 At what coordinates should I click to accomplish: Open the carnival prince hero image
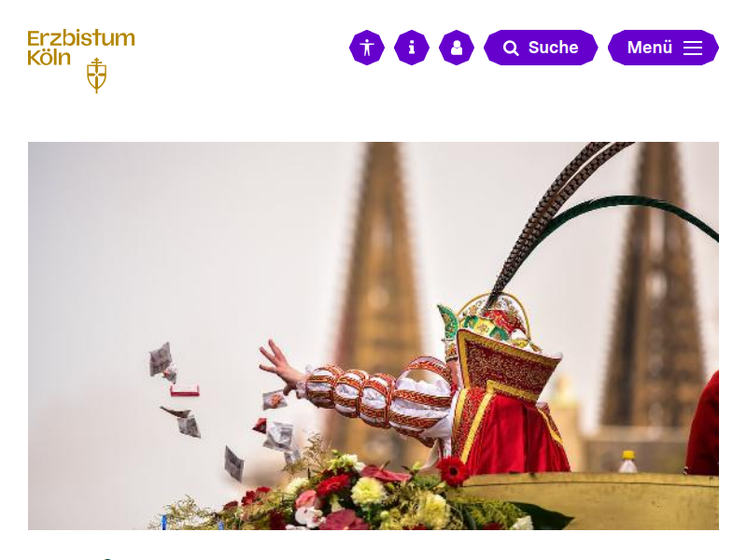[373, 336]
